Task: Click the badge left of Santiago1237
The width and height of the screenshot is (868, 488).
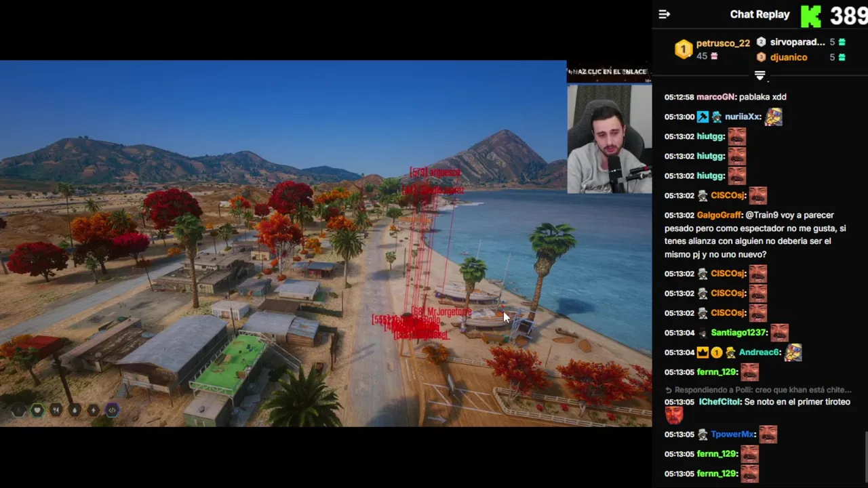Action: (703, 333)
